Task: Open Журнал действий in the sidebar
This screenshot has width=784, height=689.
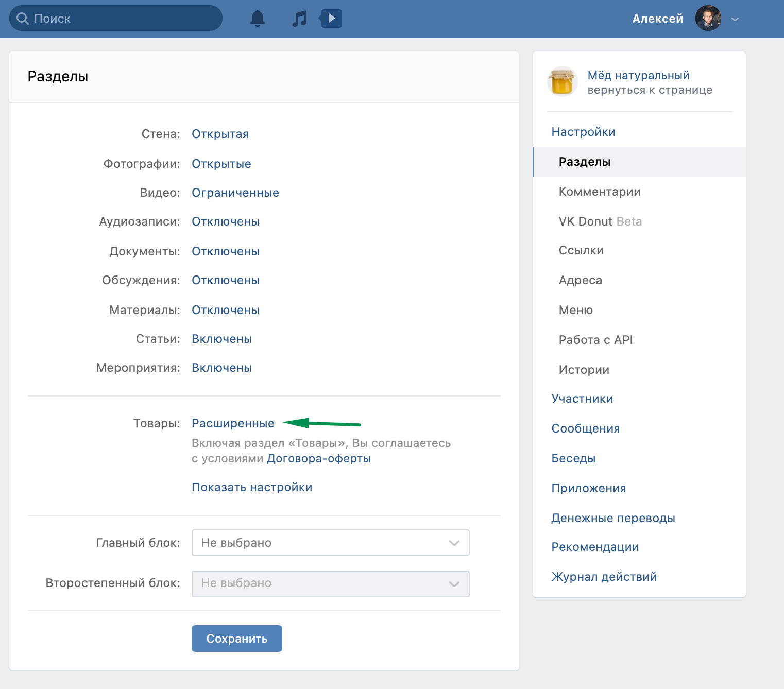Action: 604,577
